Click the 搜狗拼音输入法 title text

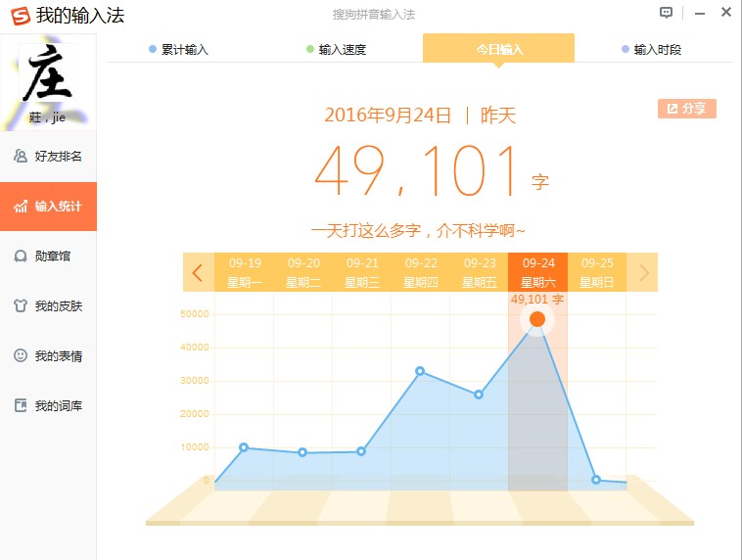coord(374,15)
